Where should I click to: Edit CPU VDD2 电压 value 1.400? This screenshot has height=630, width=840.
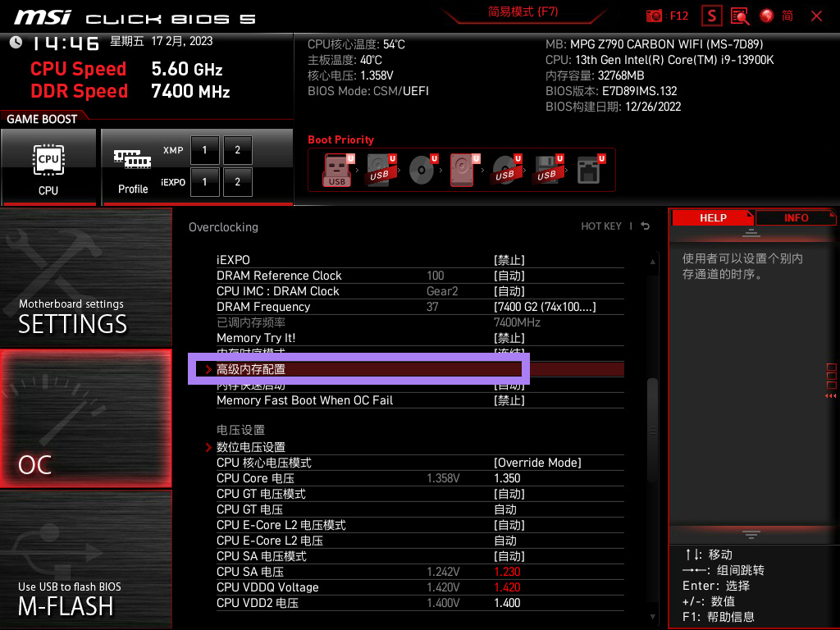(x=507, y=603)
